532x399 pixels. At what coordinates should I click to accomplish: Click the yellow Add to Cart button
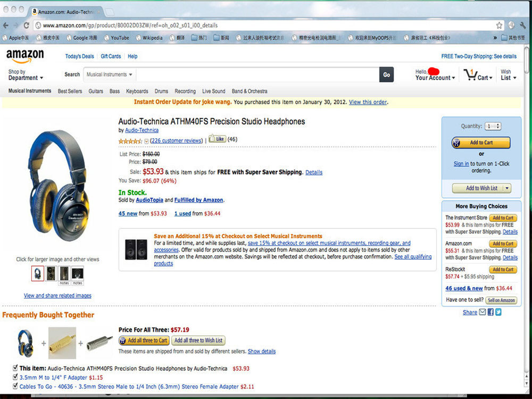(x=481, y=143)
